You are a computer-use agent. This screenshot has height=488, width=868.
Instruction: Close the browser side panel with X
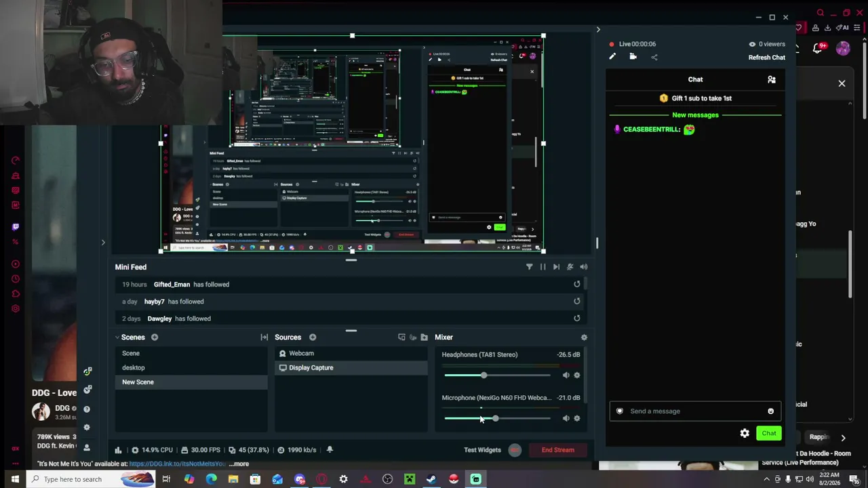(x=842, y=83)
